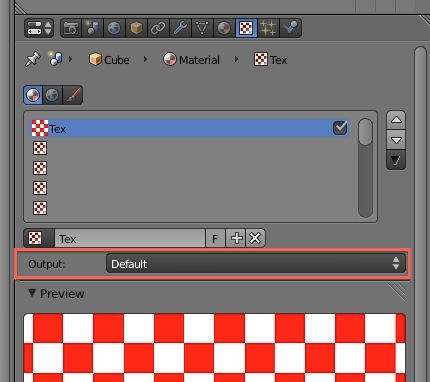Open the Material properties tab
This screenshot has height=382, width=430.
pyautogui.click(x=224, y=28)
